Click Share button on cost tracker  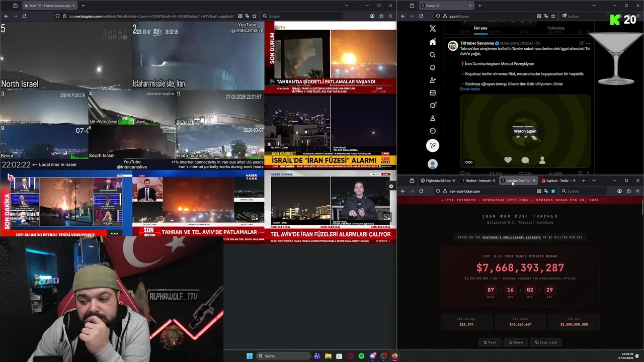515,342
